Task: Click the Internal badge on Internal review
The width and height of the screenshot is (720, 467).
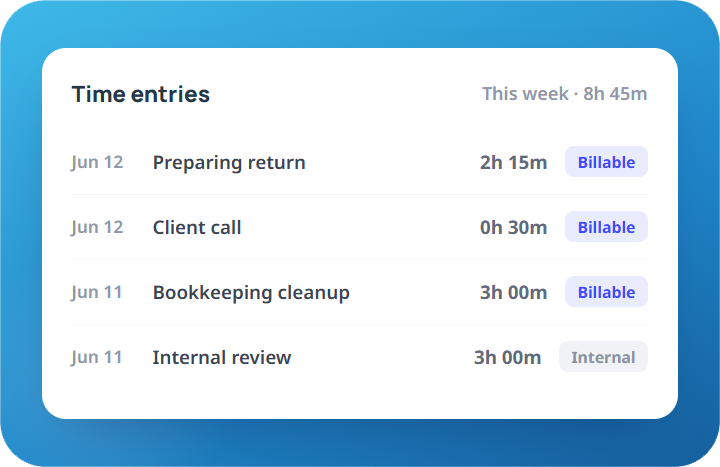Action: (603, 357)
